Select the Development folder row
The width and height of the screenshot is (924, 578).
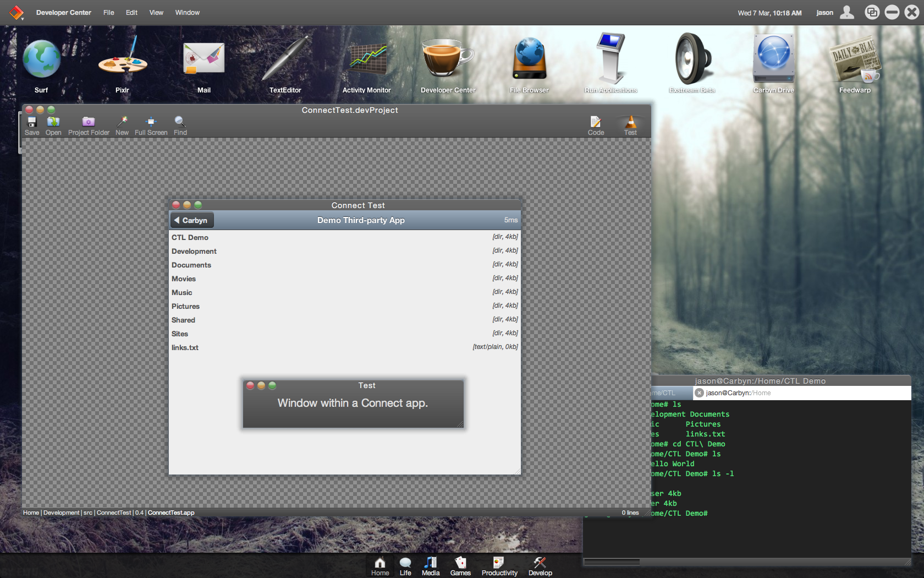[345, 251]
